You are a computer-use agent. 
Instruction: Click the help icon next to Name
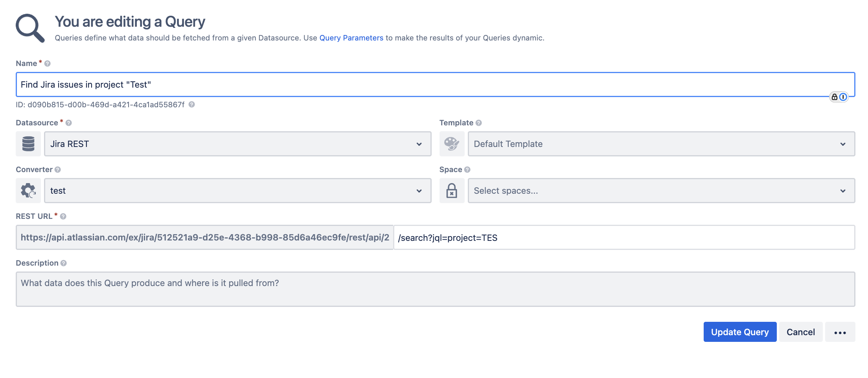[x=48, y=64]
